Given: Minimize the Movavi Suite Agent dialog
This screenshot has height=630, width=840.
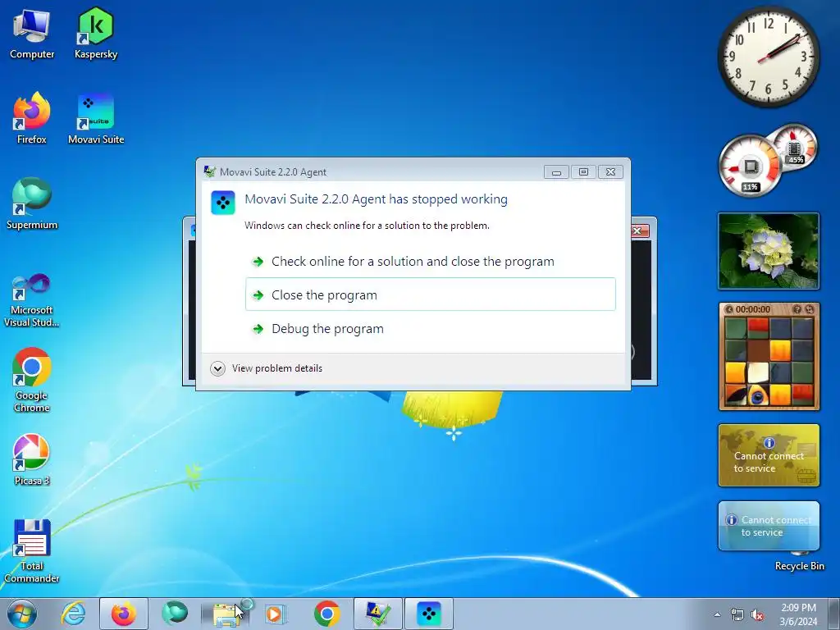Looking at the screenshot, I should [x=556, y=172].
